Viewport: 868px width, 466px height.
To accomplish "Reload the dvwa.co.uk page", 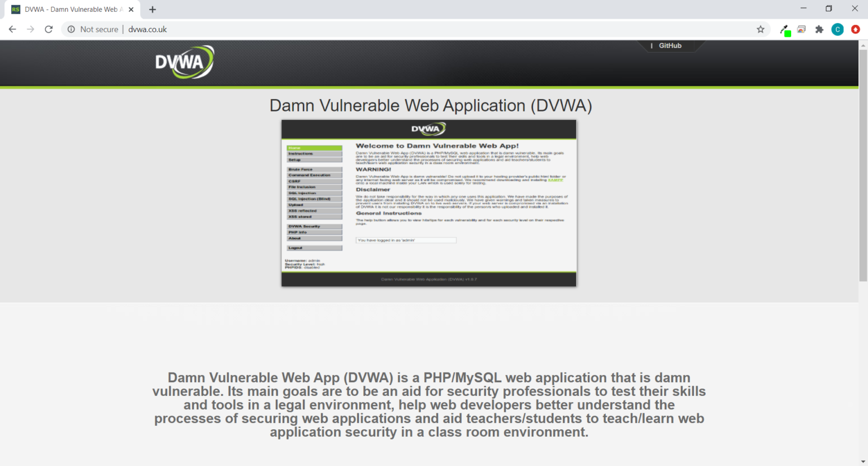I will pos(48,29).
